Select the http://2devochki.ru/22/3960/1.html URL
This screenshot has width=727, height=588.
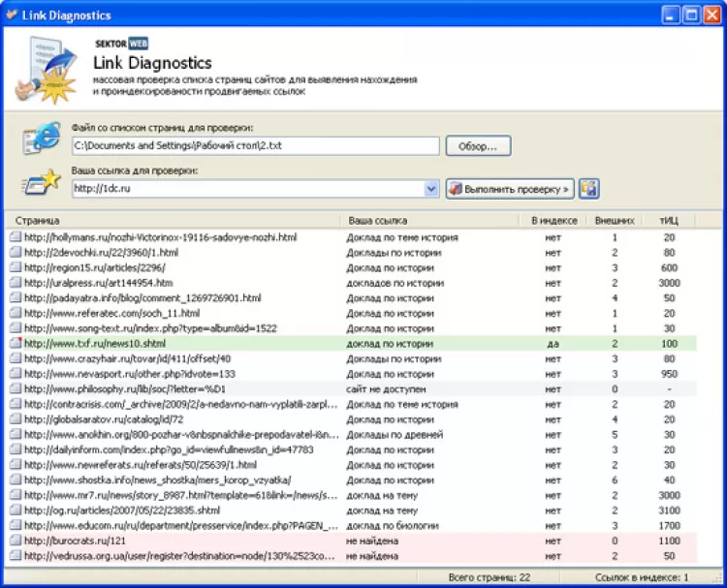pos(101,253)
